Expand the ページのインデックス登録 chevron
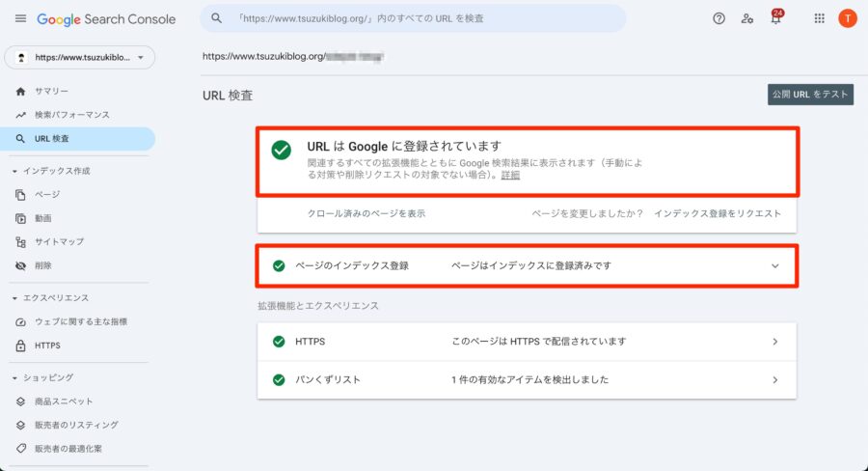868x471 pixels. [775, 266]
